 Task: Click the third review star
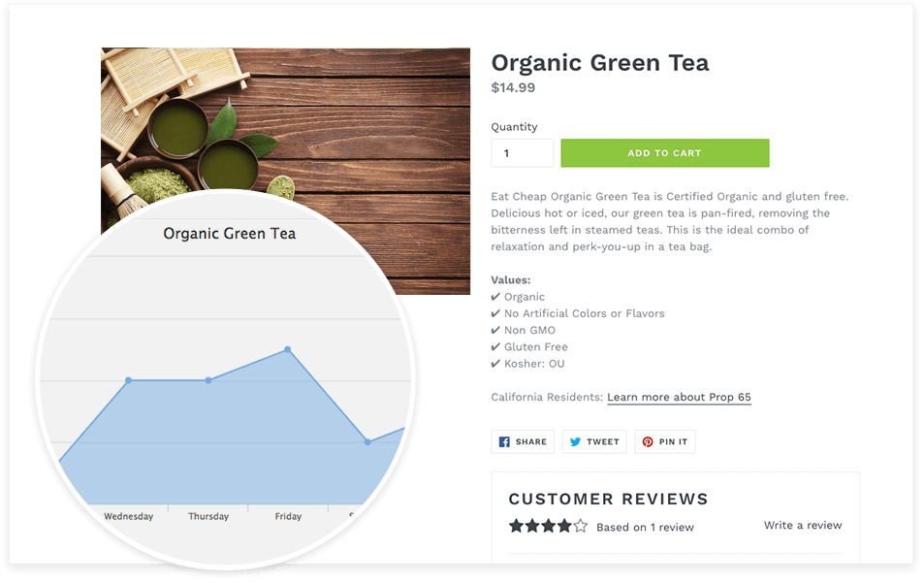pos(549,526)
